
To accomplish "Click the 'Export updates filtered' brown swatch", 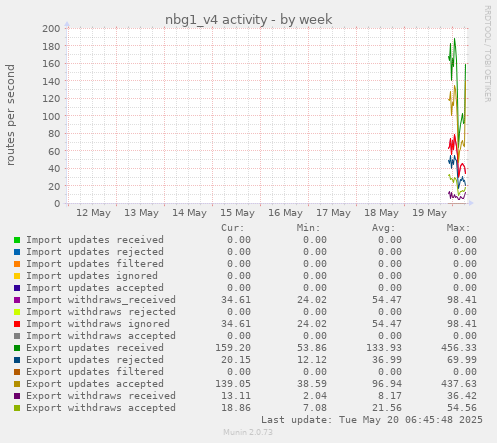I will click(x=17, y=372).
